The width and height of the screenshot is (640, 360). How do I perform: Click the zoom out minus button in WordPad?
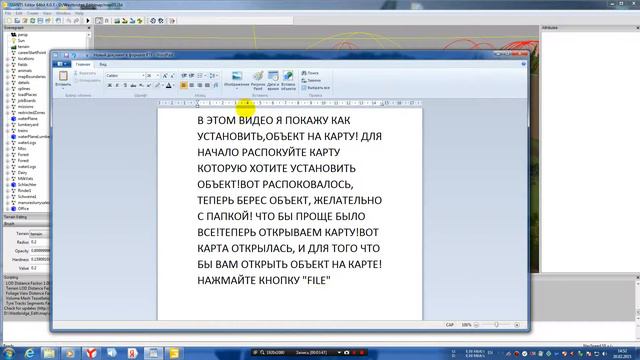476,325
